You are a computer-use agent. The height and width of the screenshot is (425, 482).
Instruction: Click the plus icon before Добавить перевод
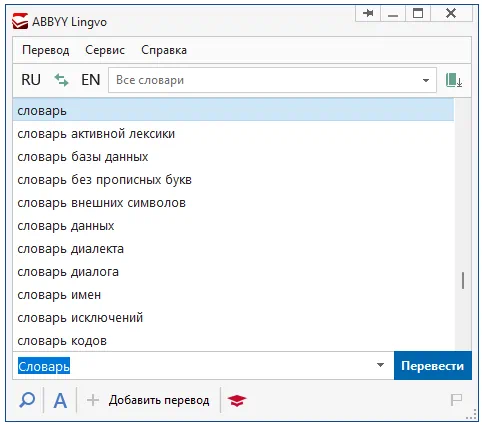[93, 400]
